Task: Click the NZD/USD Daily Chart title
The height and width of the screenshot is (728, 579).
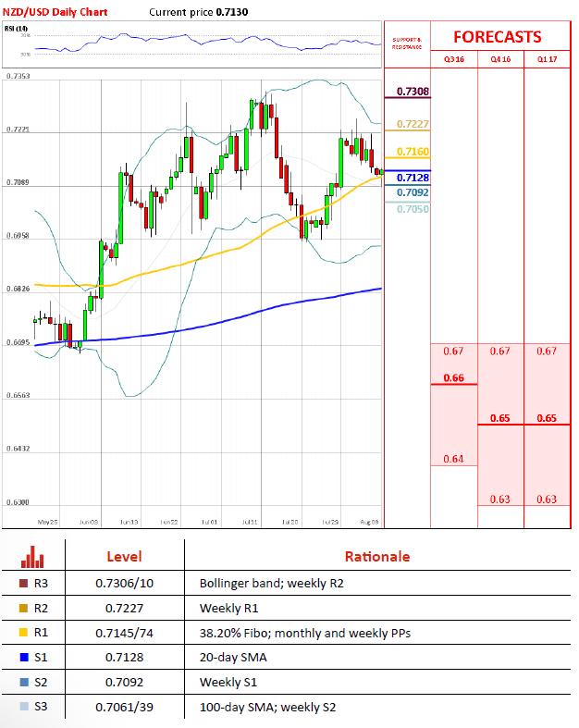Action: coord(55,12)
